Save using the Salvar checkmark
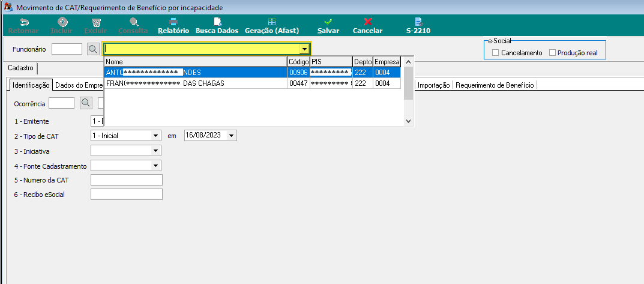 [x=328, y=22]
